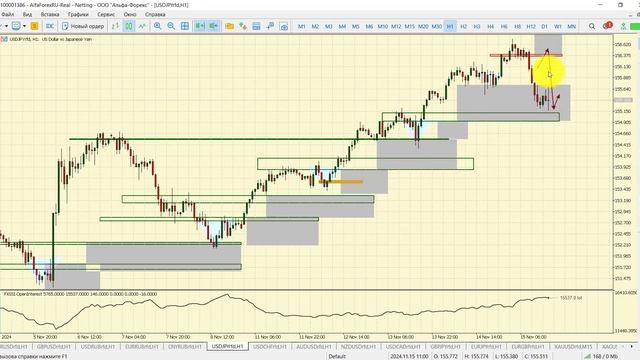This screenshot has width=640, height=360.
Task: Open the objects crosshair icon
Action: 270,26
